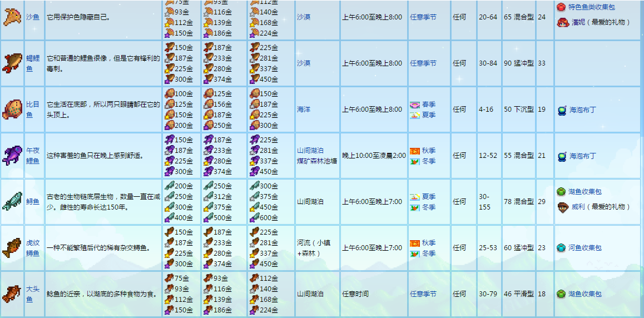Image resolution: width=644 pixels, height=318 pixels.
Task: Click the 50 下沉型 difficulty cell
Action: [519, 110]
